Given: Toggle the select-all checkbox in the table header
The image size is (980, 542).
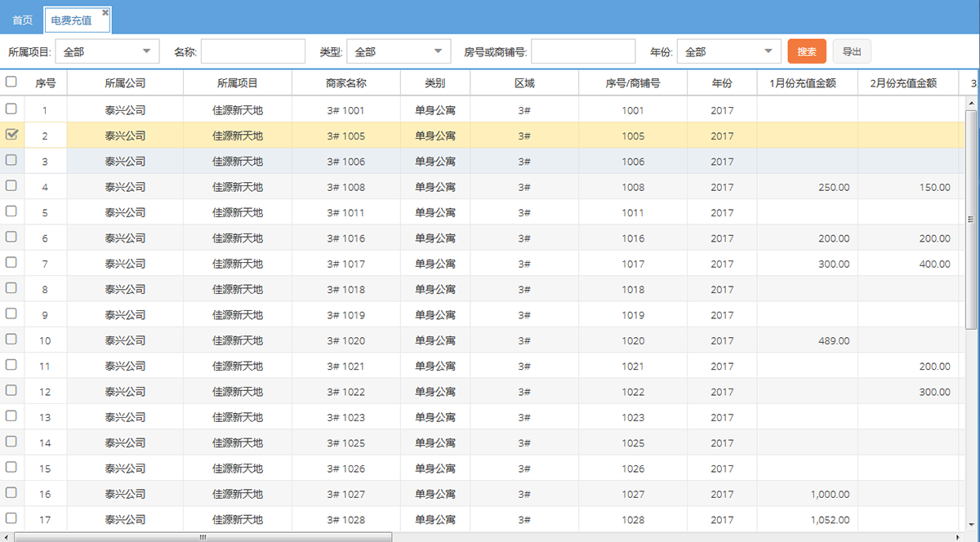Looking at the screenshot, I should [11, 82].
